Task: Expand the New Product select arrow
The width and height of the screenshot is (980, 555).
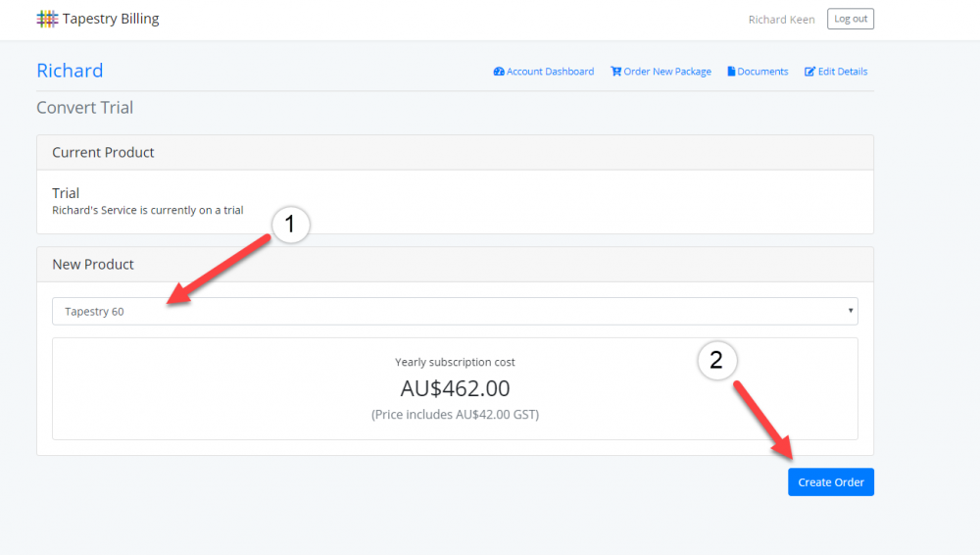Action: 851,312
